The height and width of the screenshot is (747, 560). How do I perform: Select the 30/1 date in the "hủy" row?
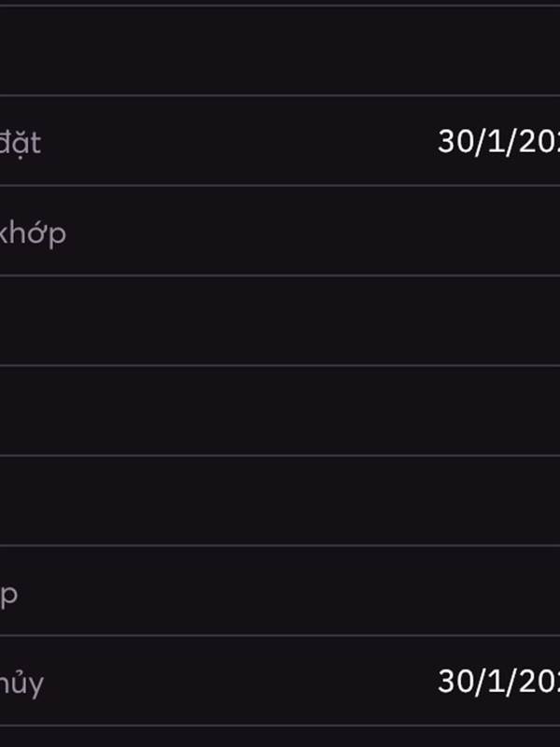pyautogui.click(x=498, y=682)
